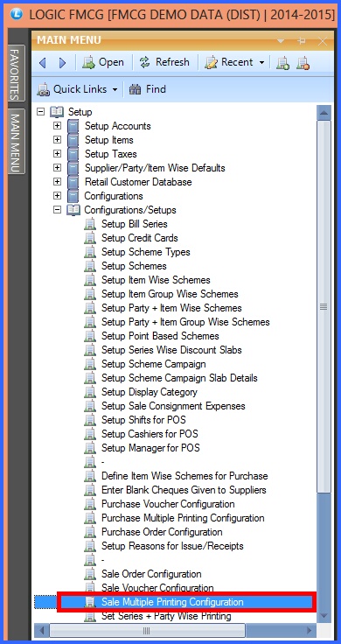Select Setup Party + Item Group Wise Schemes
This screenshot has width=341, height=644.
pos(185,322)
